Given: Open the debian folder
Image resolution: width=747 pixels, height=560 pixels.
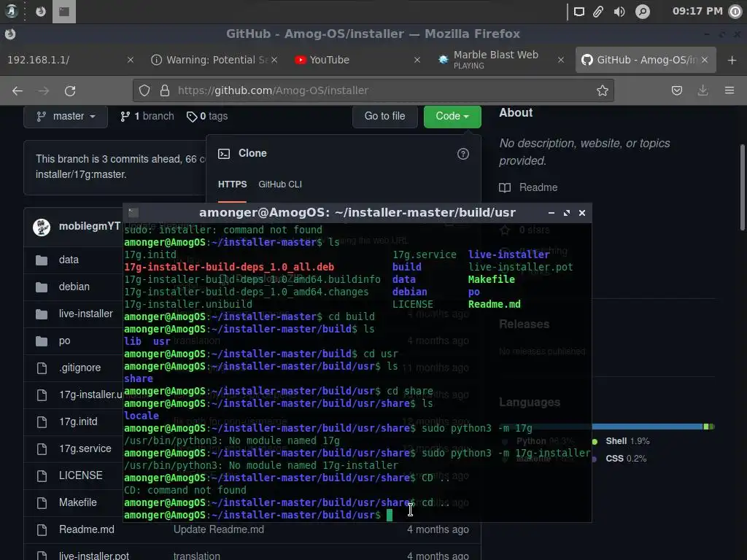Looking at the screenshot, I should [74, 287].
